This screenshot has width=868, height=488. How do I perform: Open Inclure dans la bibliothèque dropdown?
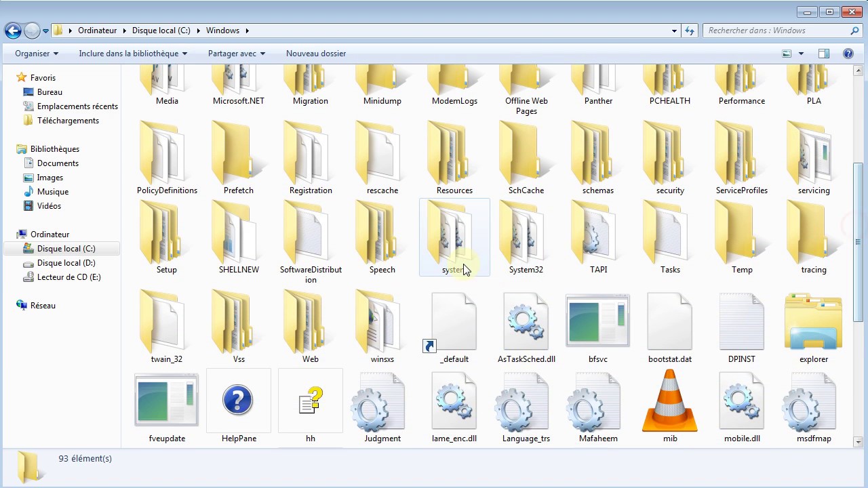click(133, 54)
